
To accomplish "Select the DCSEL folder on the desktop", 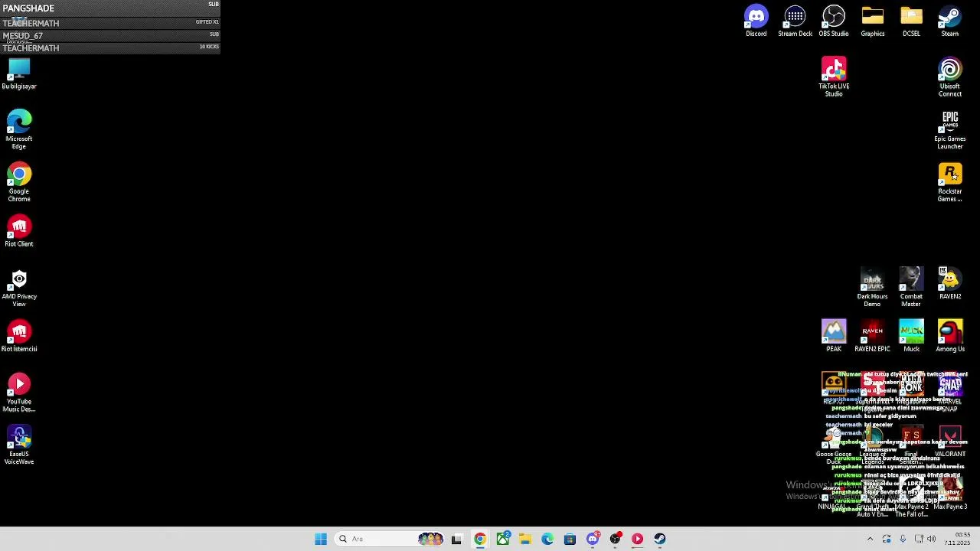I will (x=911, y=21).
